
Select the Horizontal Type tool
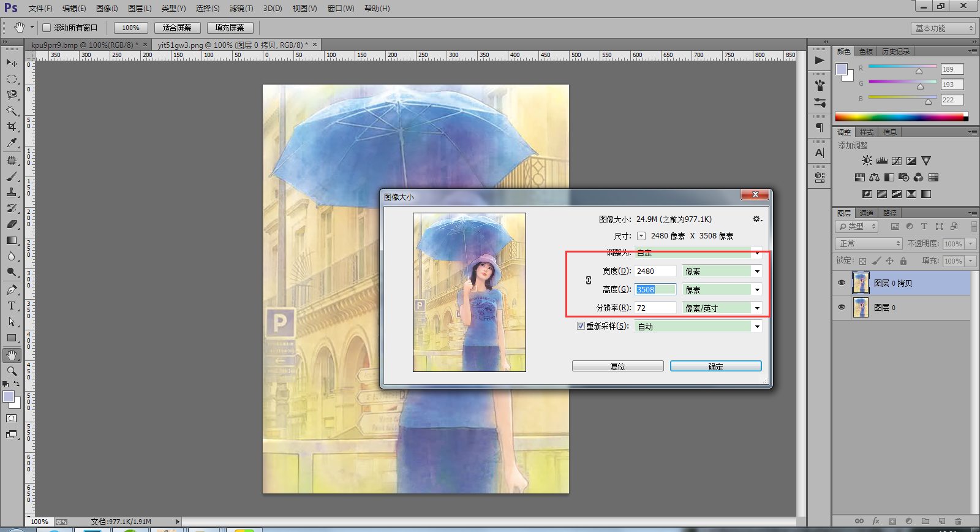(12, 305)
